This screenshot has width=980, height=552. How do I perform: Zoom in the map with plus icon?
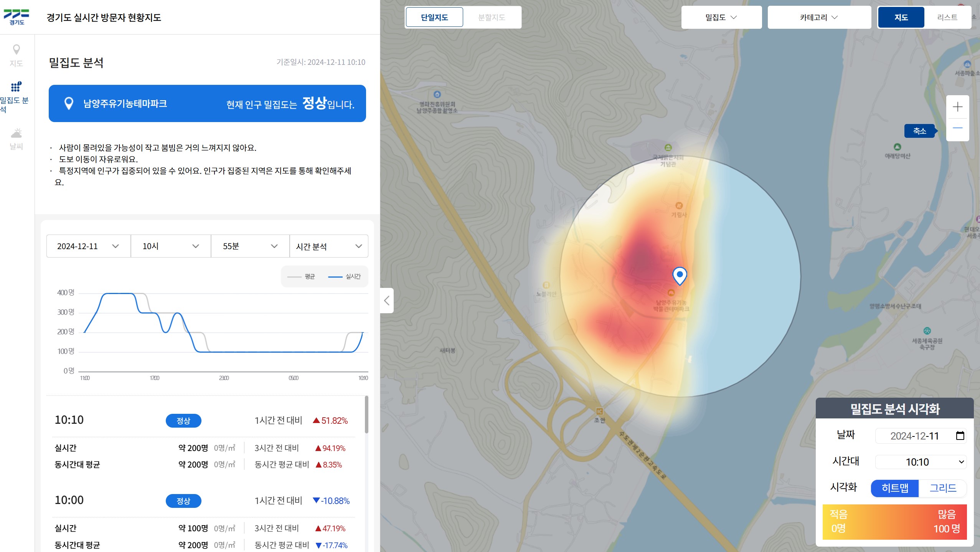(958, 107)
